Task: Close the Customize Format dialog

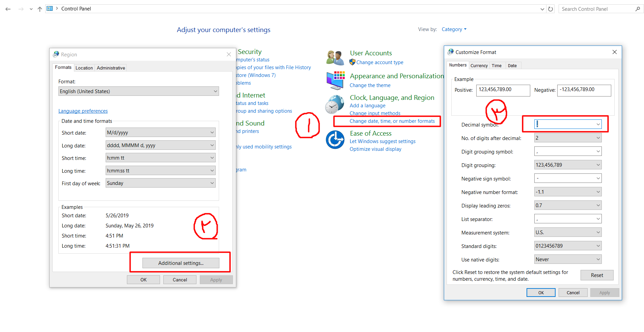Action: (614, 52)
